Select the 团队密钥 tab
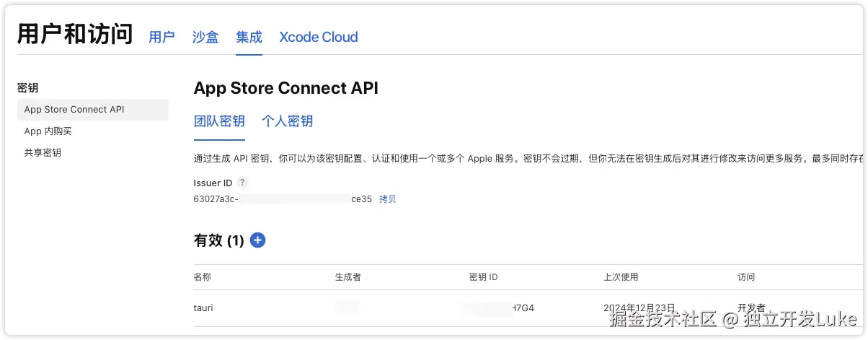The height and width of the screenshot is (340, 868). pyautogui.click(x=219, y=121)
